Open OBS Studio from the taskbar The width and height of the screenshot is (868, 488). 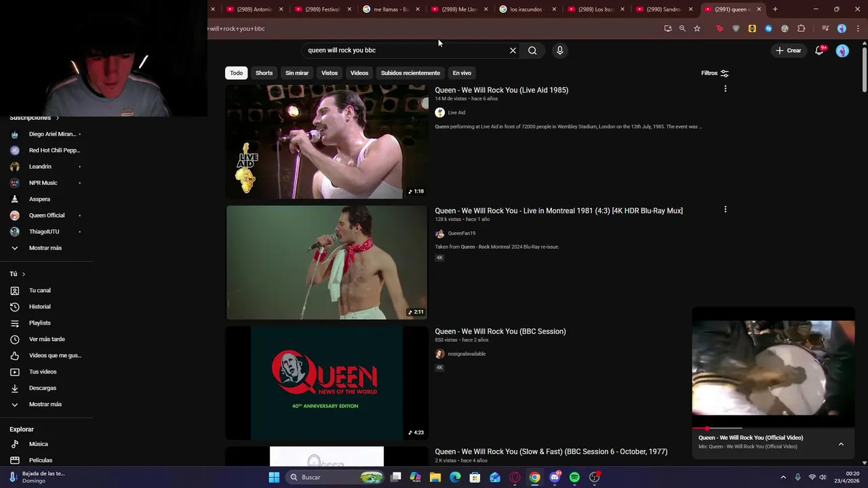pos(594,477)
